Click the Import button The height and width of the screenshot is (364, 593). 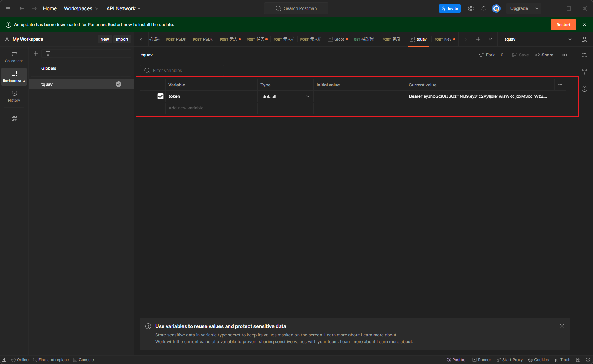pos(122,39)
